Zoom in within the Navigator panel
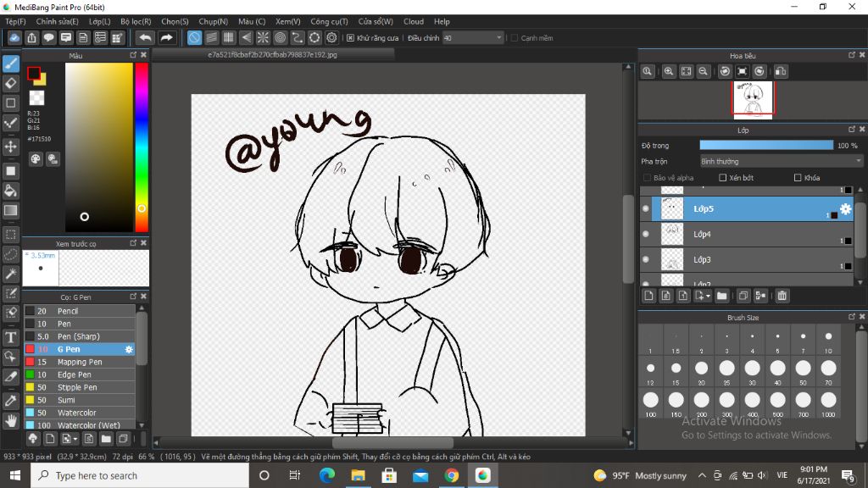 669,71
